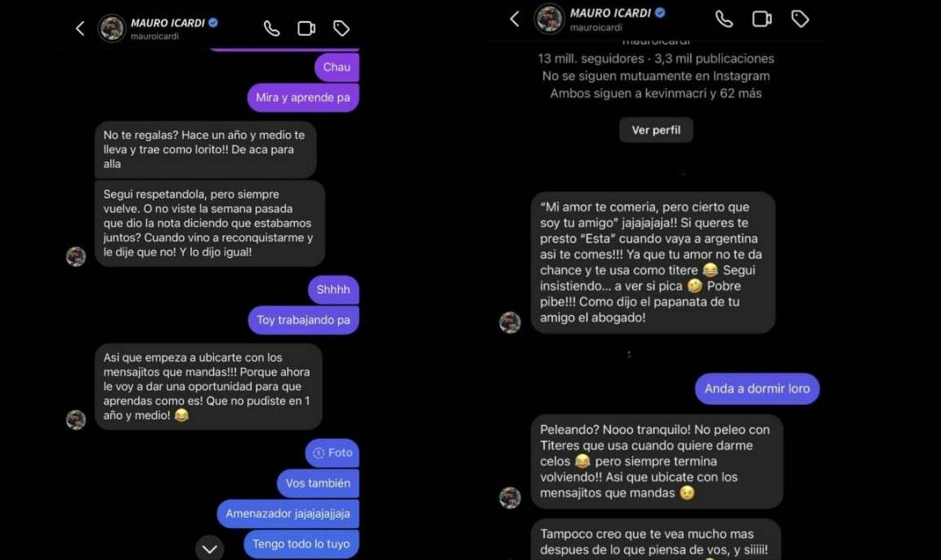Screen dimensions: 941x560
Task: Select the 'Tengo todo lo tuyo' bubble
Action: pyautogui.click(x=301, y=544)
